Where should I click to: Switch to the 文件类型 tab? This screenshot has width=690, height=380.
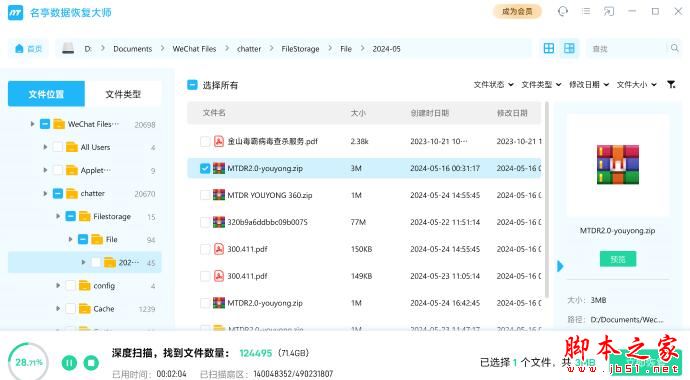point(123,94)
